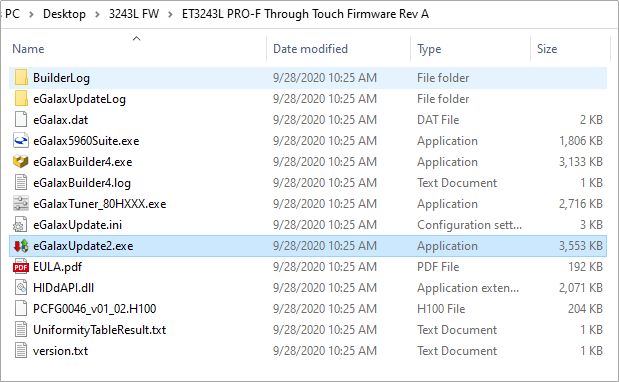Click the H100 File type cell

point(441,309)
